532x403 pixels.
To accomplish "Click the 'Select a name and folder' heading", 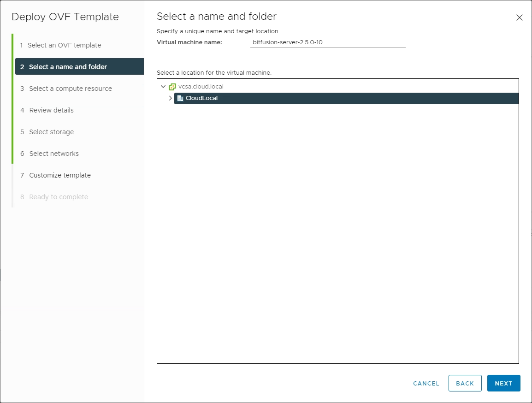I will click(217, 16).
